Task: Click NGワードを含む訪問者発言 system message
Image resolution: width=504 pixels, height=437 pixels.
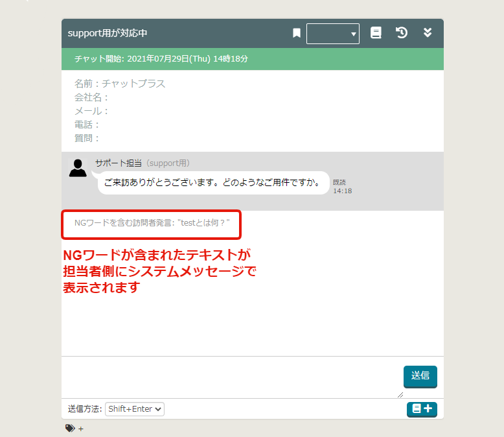Action: (x=152, y=222)
